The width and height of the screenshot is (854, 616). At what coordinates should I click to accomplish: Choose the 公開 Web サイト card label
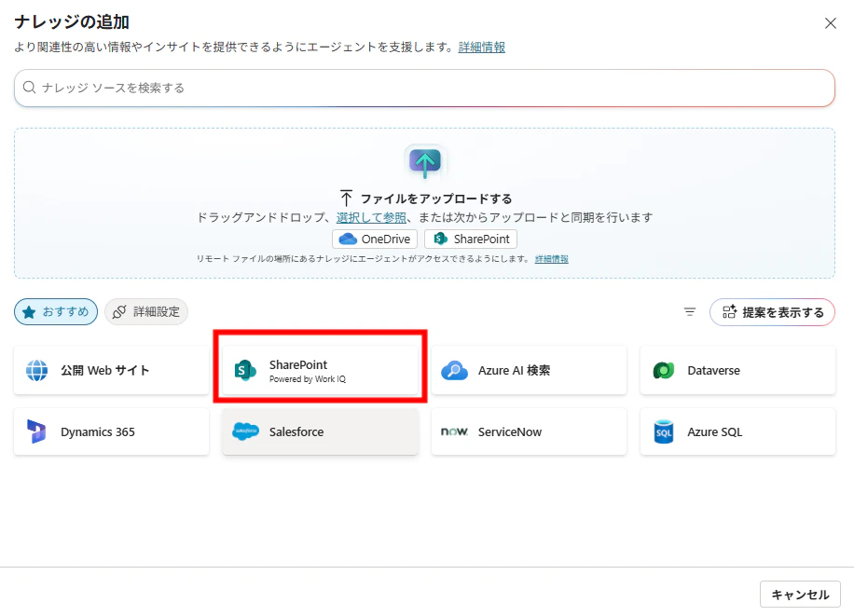[104, 370]
